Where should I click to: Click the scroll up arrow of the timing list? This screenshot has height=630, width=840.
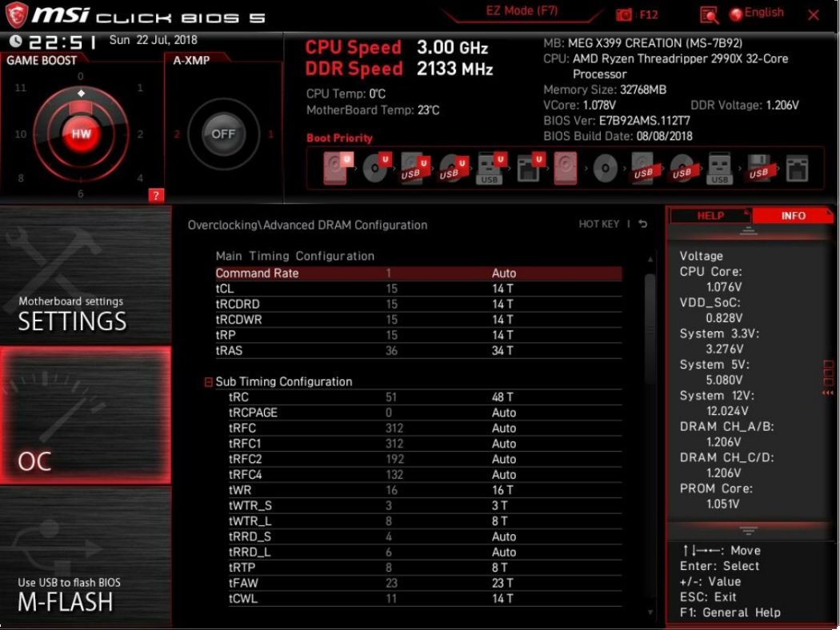click(x=650, y=260)
